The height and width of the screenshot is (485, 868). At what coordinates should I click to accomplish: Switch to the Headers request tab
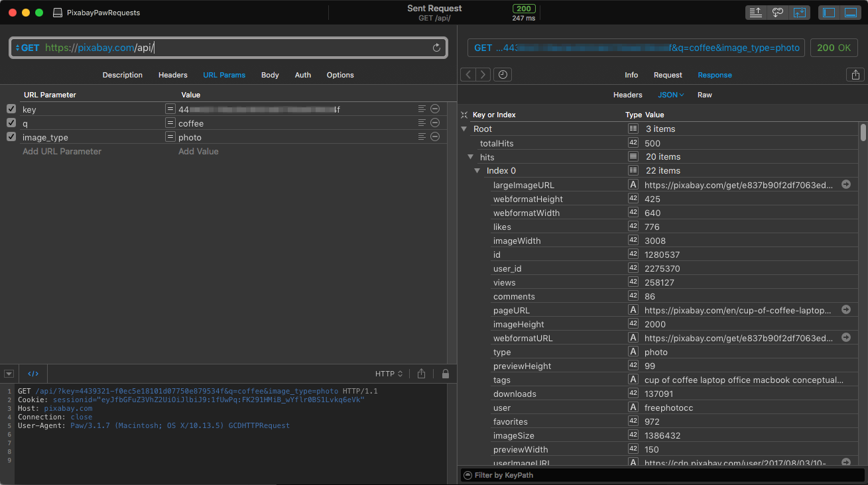[173, 75]
